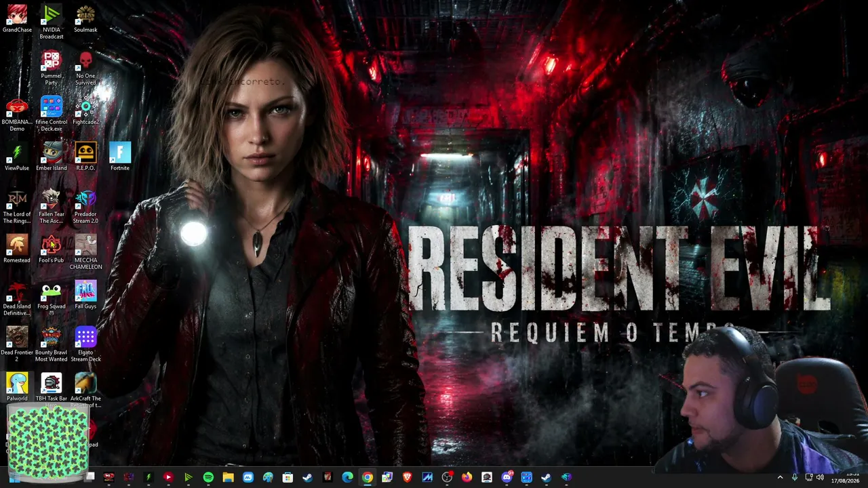
Task: Open File Explorer from the taskbar
Action: coord(229,477)
